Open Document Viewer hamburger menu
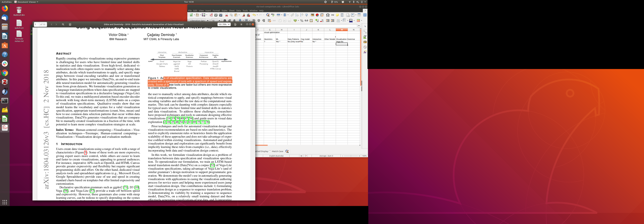Image resolution: width=644 pixels, height=224 pixels. (x=241, y=24)
